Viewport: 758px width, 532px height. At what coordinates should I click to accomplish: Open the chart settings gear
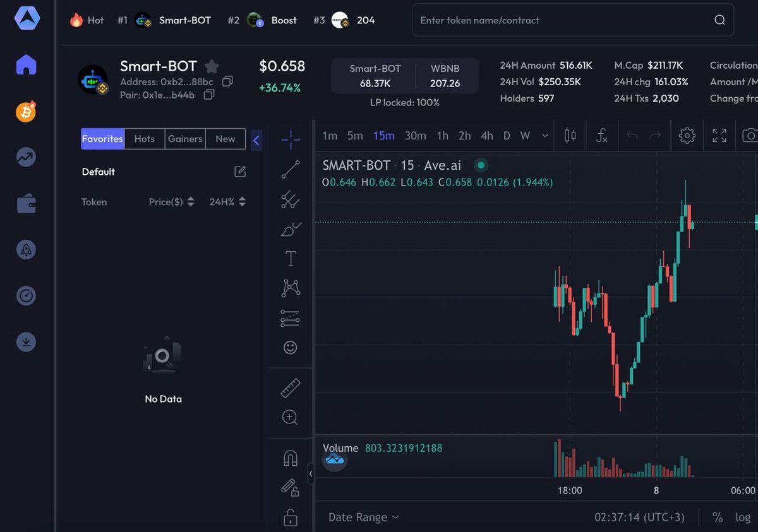click(x=687, y=135)
